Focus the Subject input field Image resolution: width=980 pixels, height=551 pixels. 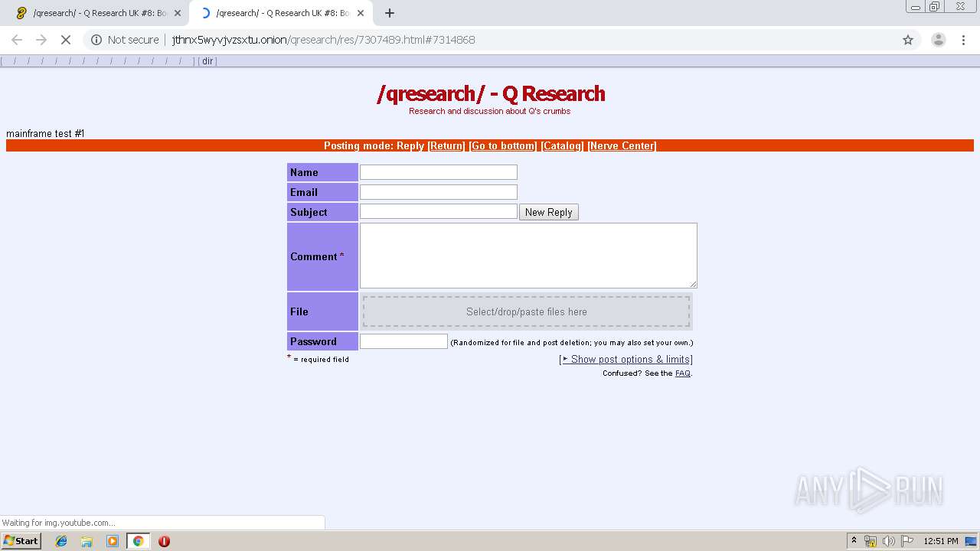tap(439, 211)
